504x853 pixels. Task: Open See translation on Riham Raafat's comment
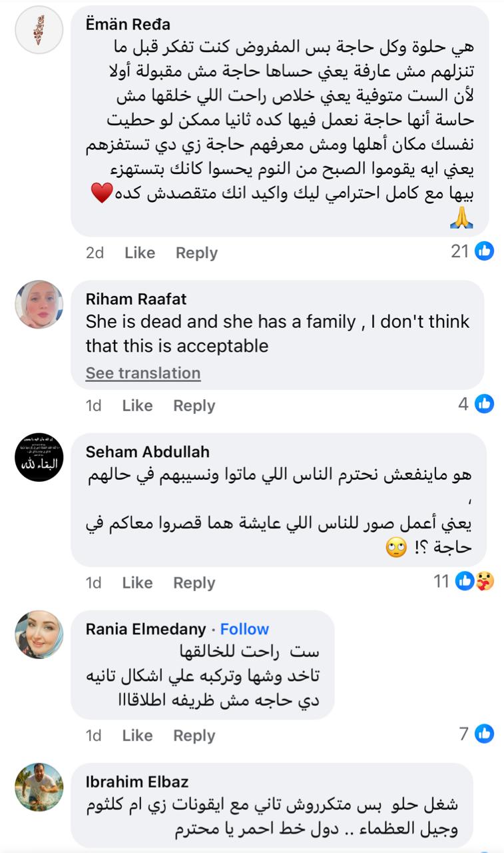coord(142,373)
